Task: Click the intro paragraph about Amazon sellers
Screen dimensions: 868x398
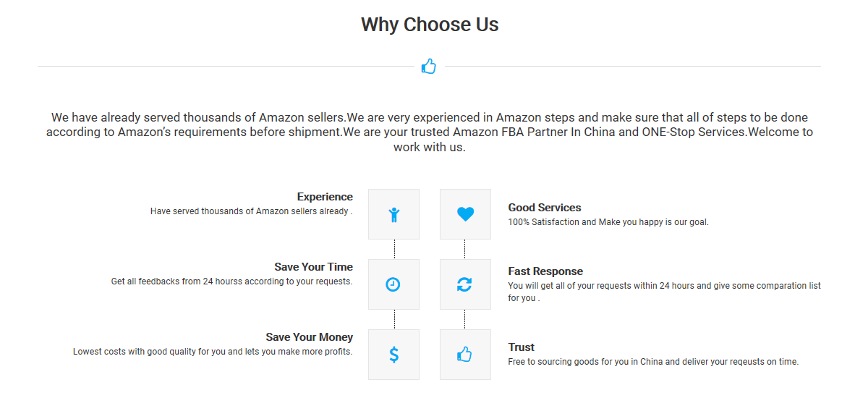Action: (430, 132)
